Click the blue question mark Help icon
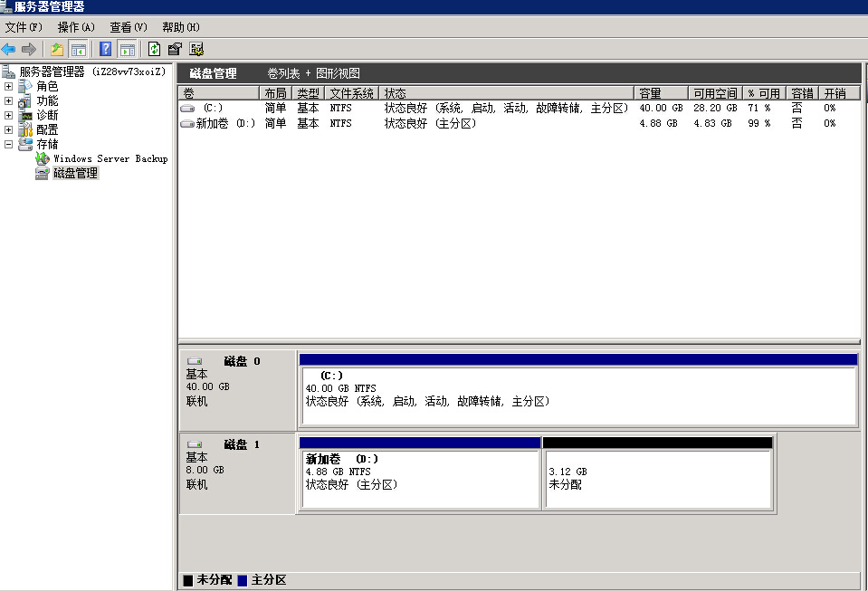 (106, 49)
